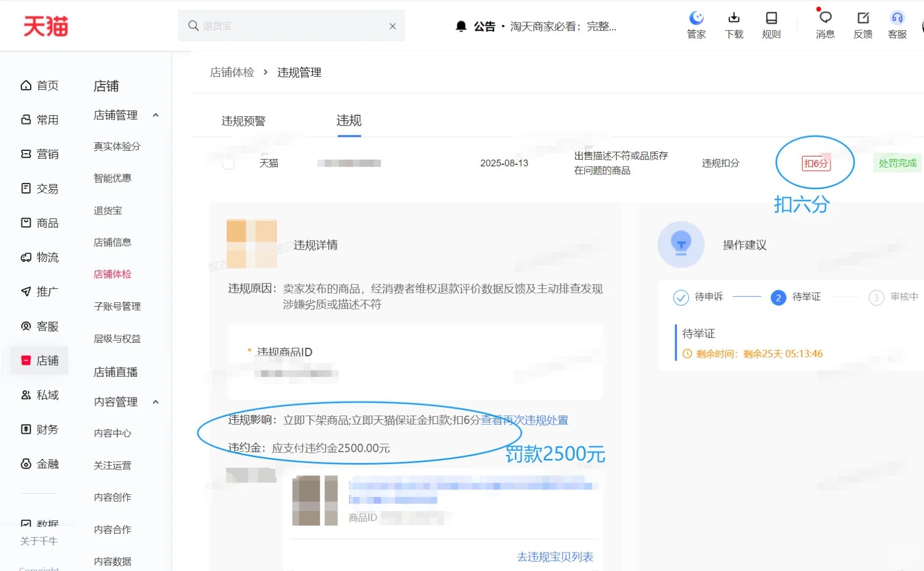Open 物流 in sidebar
Viewport: 924px width, 571px height.
(40, 257)
